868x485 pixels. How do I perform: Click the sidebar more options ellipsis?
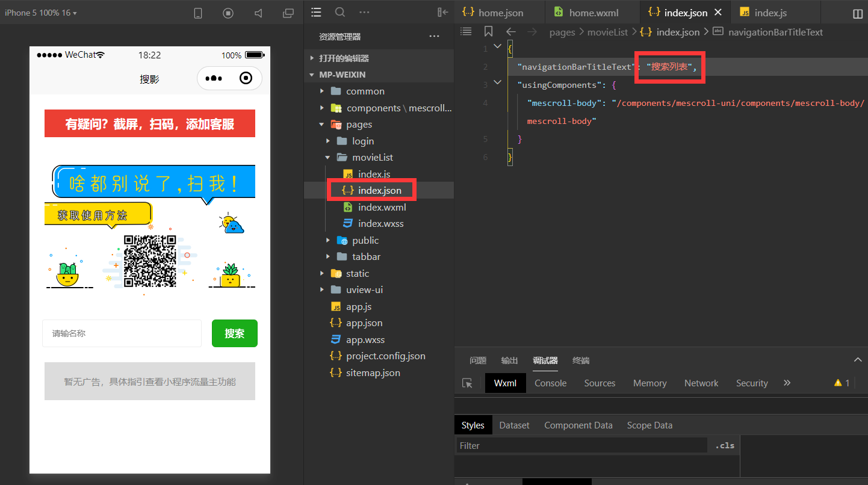tap(364, 12)
